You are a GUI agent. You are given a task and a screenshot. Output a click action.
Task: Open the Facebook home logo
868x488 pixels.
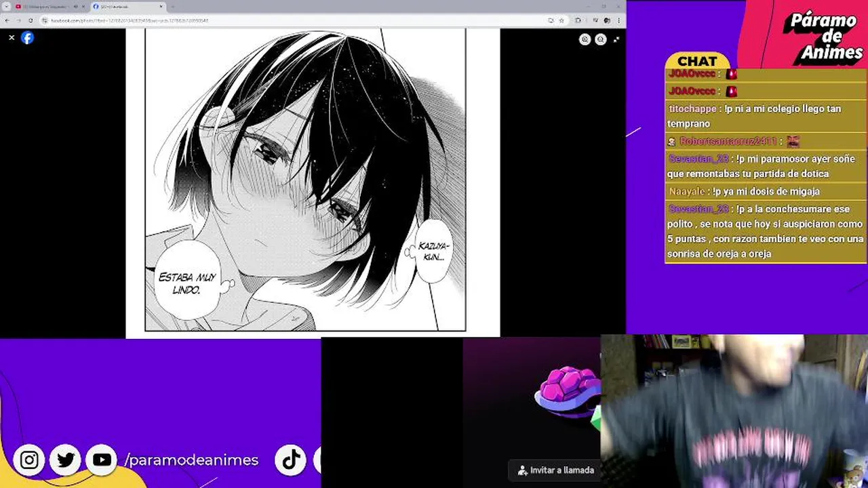coord(27,38)
